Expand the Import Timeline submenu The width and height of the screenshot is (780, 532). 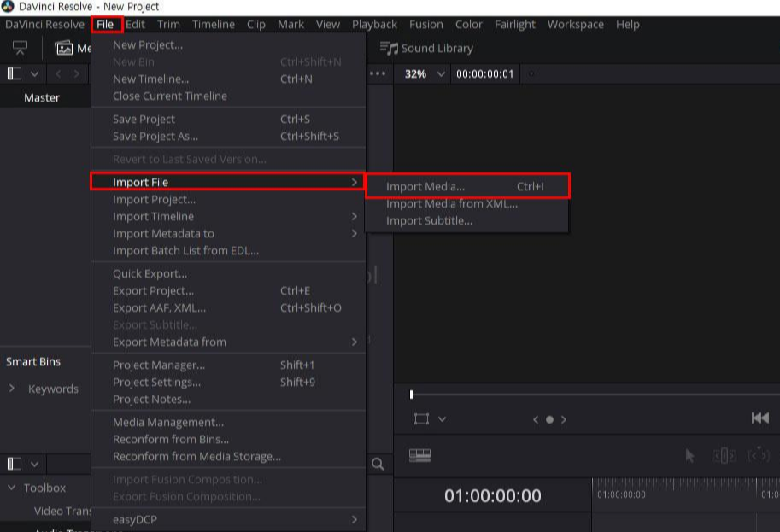point(354,216)
